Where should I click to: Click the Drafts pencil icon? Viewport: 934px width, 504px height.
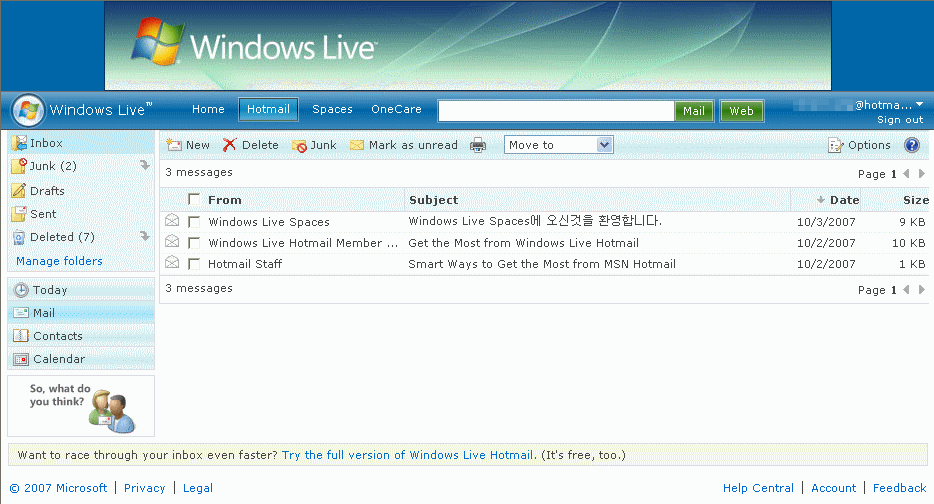pos(19,191)
